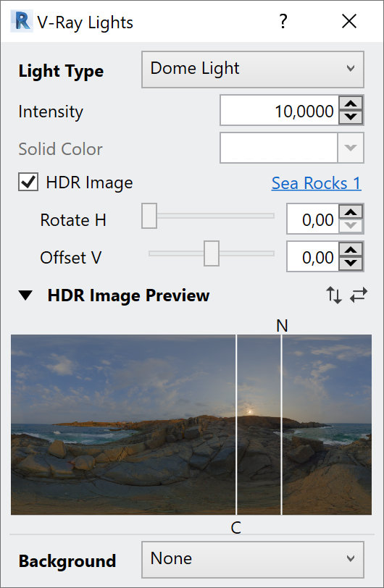Viewport: 384px width, 588px height.
Task: Click the Offset V slider handle
Action: click(x=212, y=253)
